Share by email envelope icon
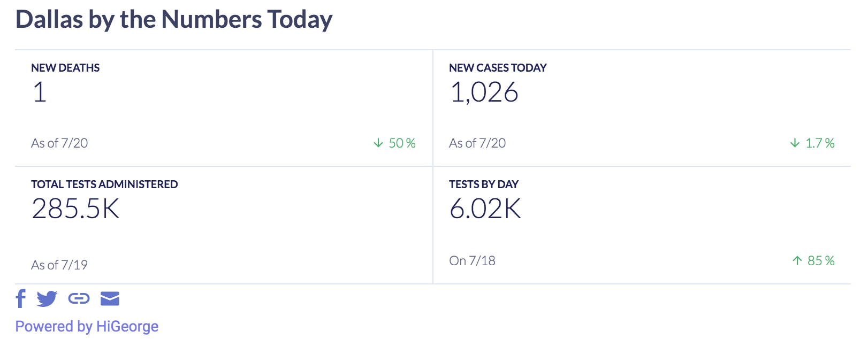 pyautogui.click(x=110, y=298)
